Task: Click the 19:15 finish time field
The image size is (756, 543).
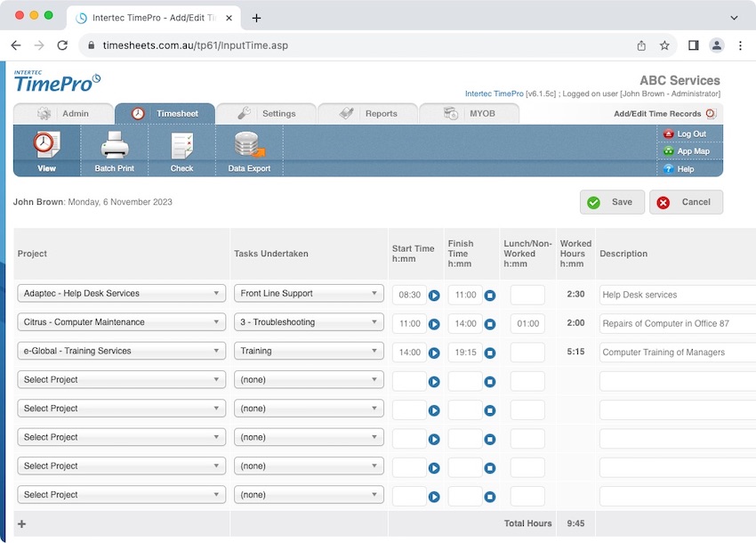Action: (465, 353)
